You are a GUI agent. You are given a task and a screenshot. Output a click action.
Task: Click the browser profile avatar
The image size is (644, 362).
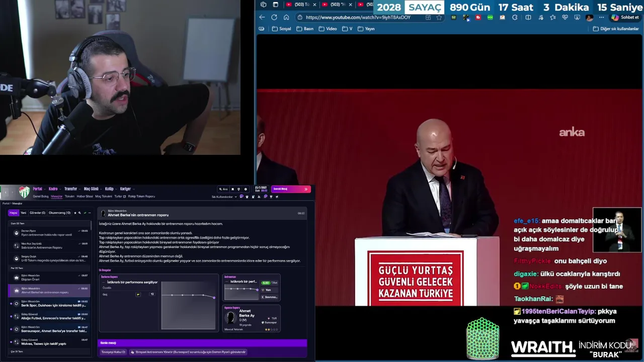(590, 18)
